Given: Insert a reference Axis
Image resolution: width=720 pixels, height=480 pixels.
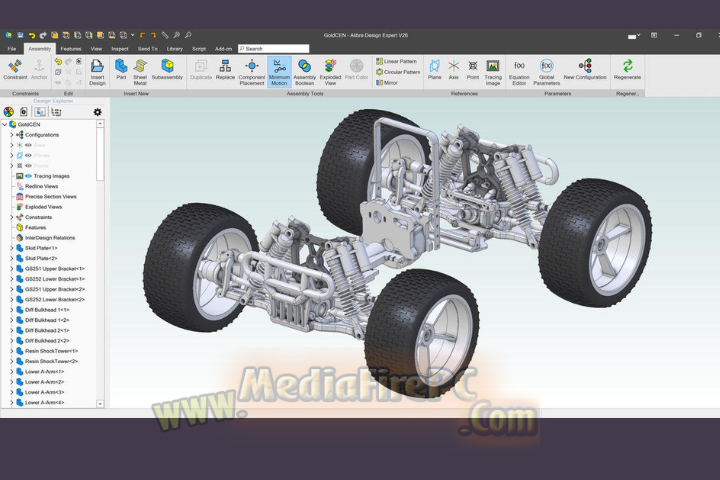Looking at the screenshot, I should [x=454, y=69].
